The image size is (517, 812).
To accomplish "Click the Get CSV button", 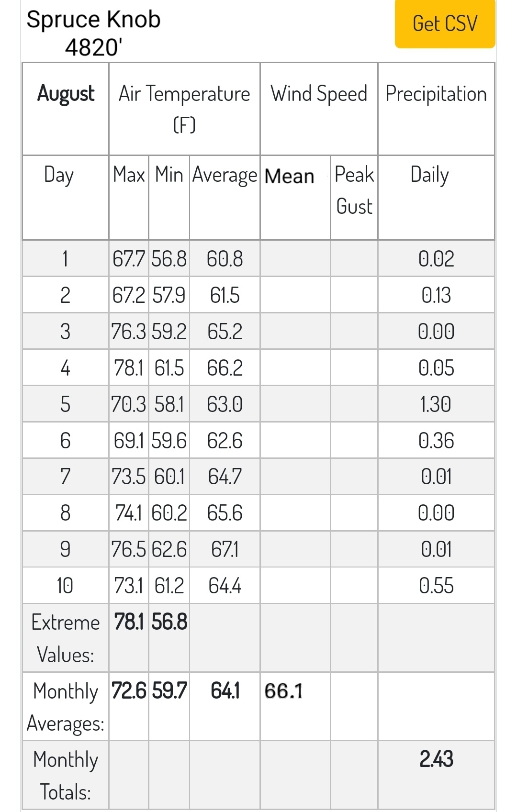I will tap(445, 23).
